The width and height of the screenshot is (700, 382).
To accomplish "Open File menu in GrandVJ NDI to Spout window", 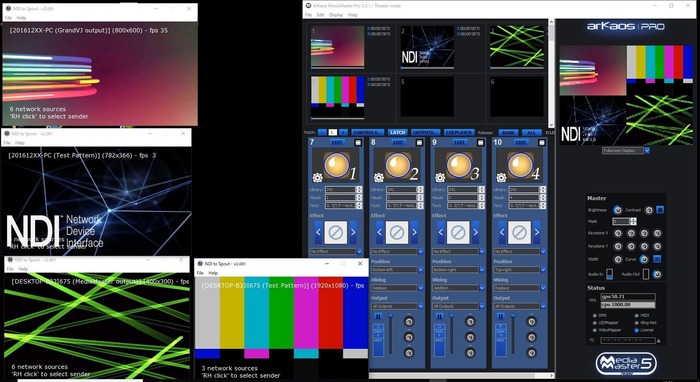I will (x=8, y=18).
